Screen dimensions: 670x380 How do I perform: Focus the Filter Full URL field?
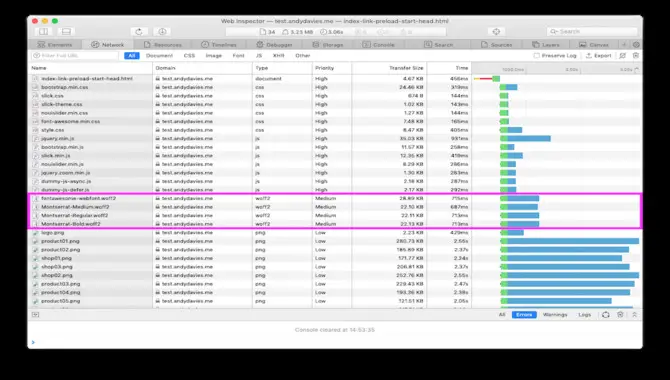click(75, 56)
